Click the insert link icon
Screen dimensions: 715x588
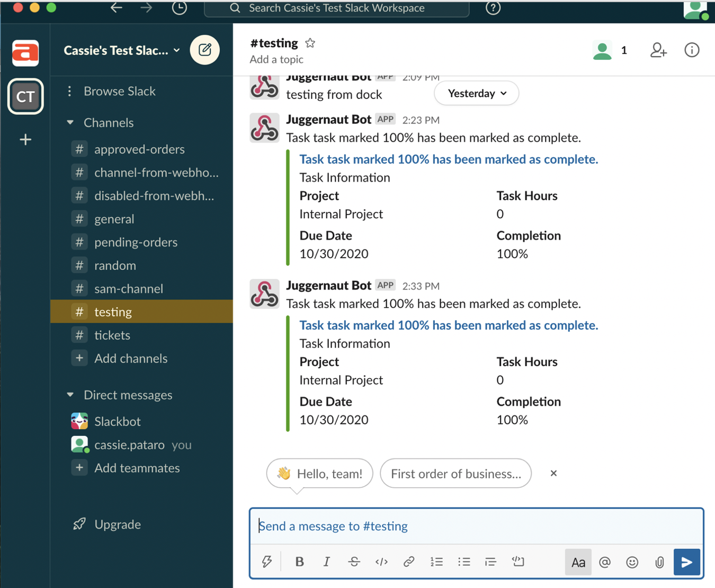pyautogui.click(x=409, y=562)
